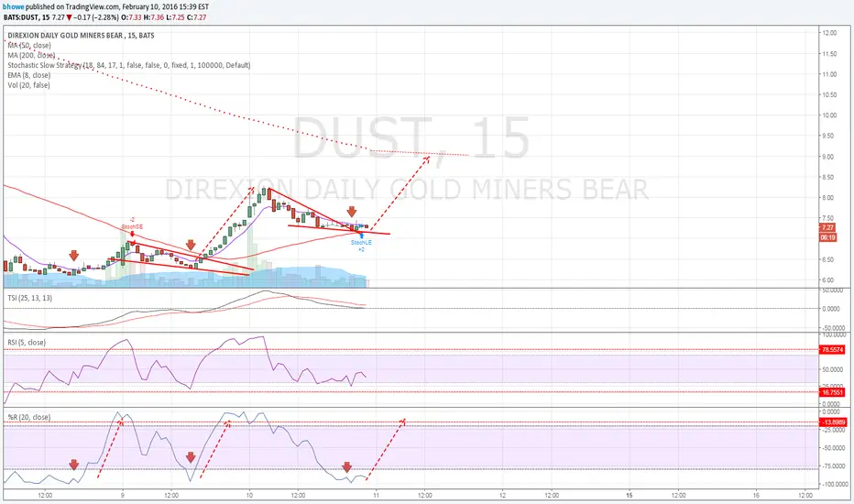
Task: Click the 6.00 price axis value
Action: [x=827, y=280]
